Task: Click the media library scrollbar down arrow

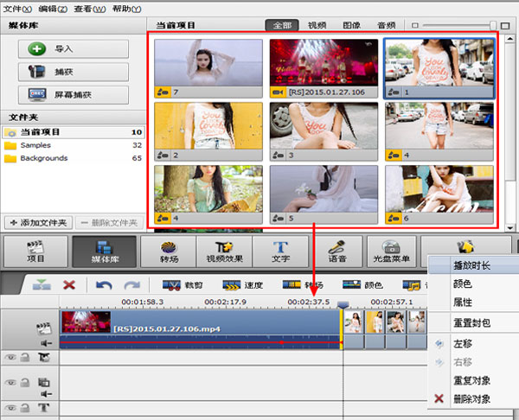Action: pos(510,228)
